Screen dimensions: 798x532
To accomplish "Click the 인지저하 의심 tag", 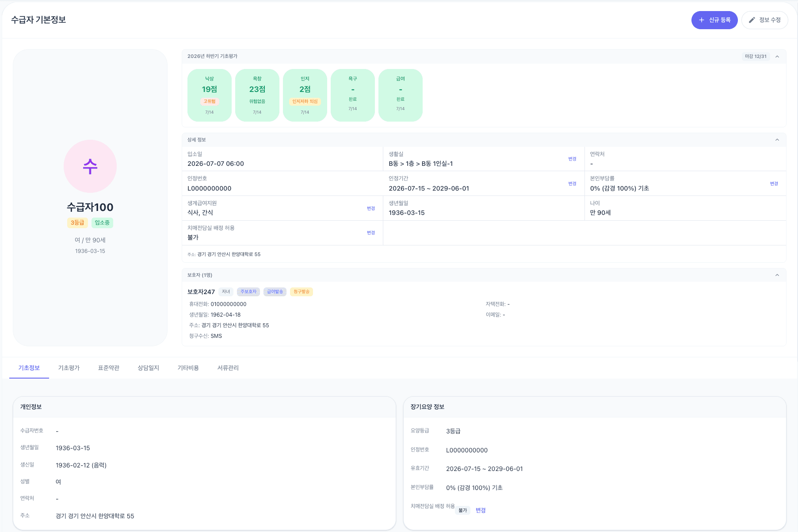I will tap(305, 101).
